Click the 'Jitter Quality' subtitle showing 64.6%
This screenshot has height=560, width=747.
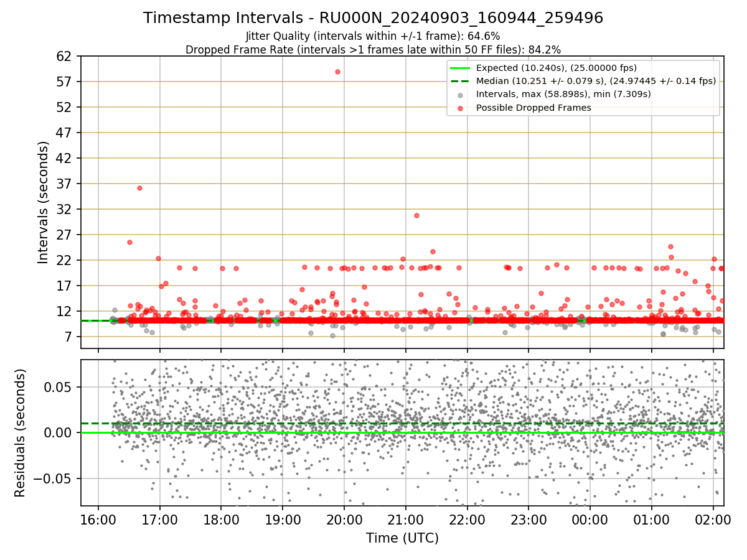click(x=373, y=36)
